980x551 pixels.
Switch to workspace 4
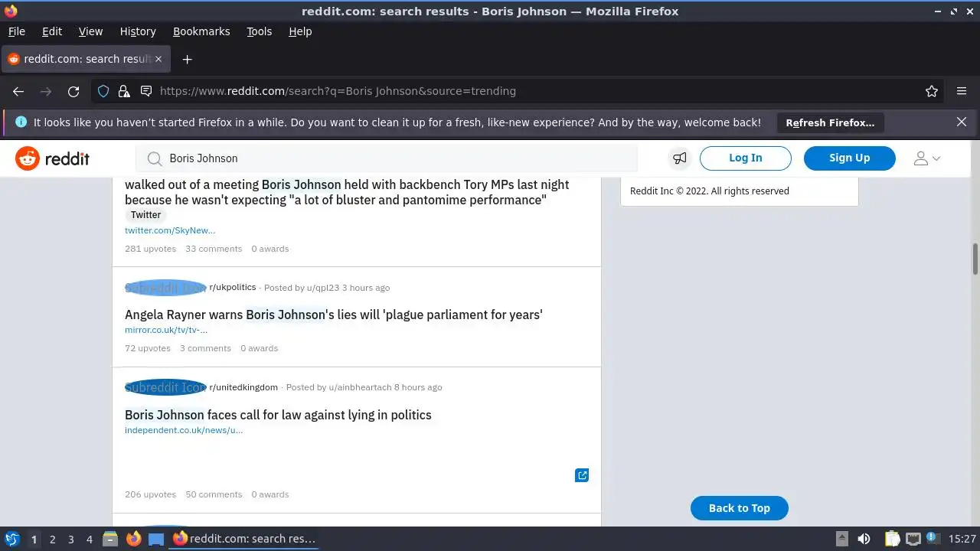coord(89,540)
